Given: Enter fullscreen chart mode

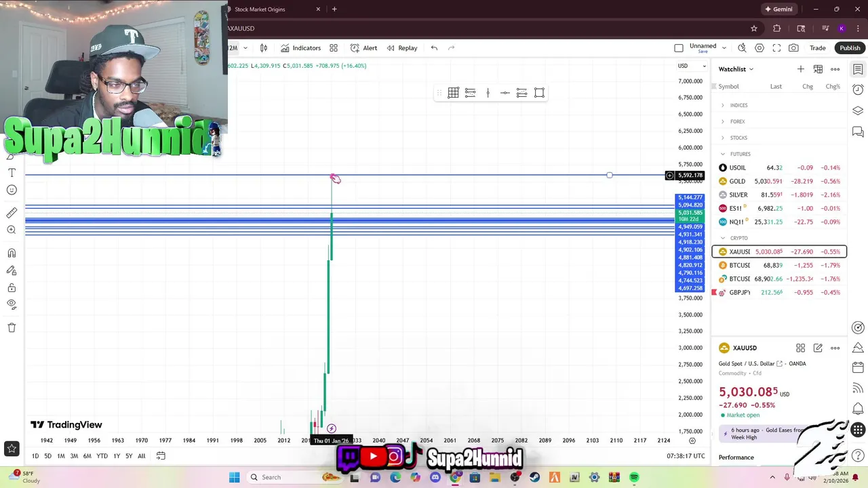Looking at the screenshot, I should click(x=776, y=48).
